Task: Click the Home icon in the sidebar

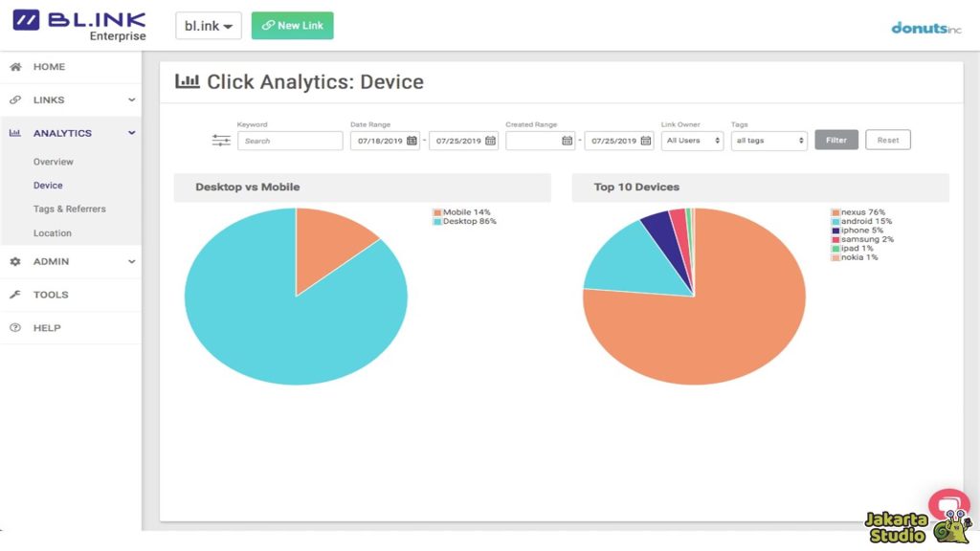Action: [15, 67]
